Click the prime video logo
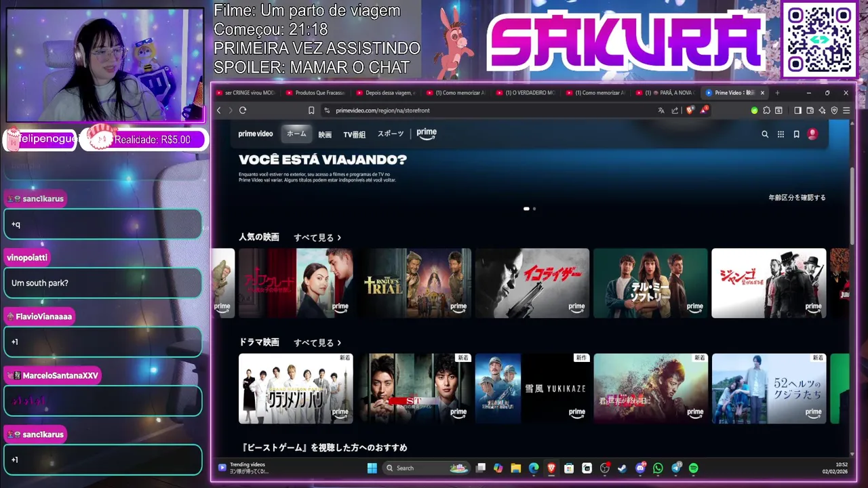This screenshot has width=868, height=488. [256, 134]
